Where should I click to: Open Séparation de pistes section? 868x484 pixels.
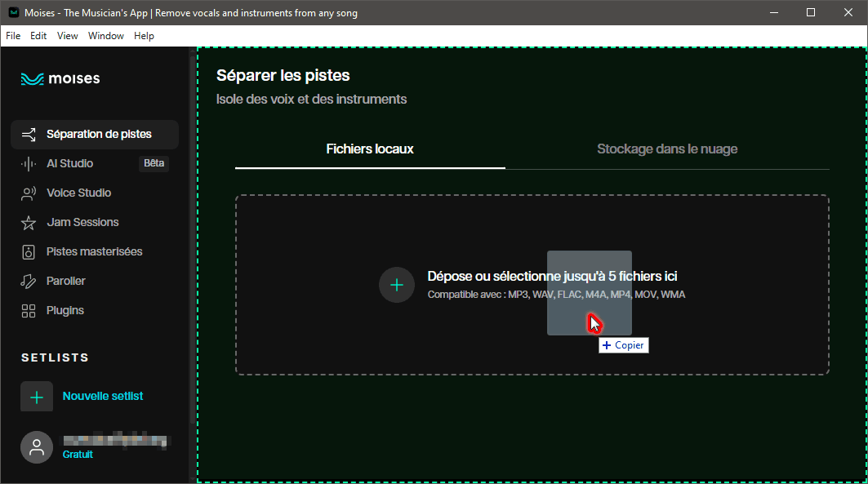[x=95, y=135]
